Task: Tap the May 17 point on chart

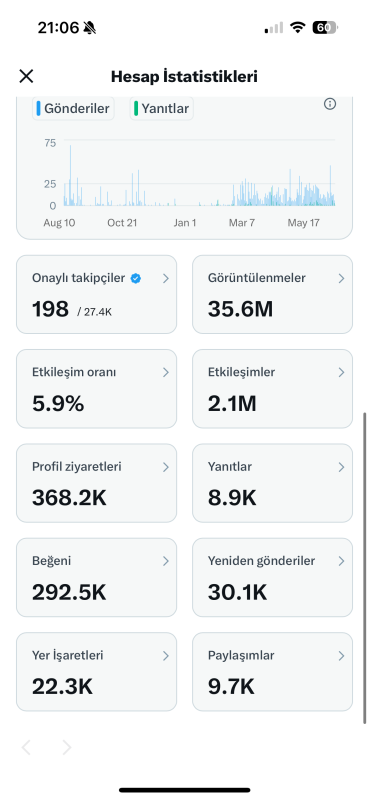Action: point(304,223)
